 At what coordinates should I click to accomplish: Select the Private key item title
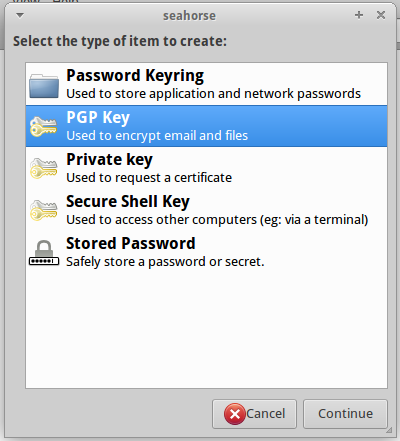(109, 160)
